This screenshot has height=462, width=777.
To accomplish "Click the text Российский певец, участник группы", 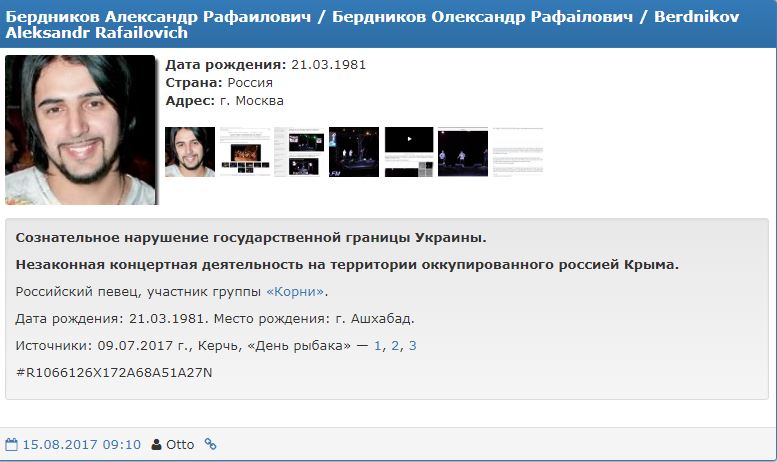I will [138, 291].
